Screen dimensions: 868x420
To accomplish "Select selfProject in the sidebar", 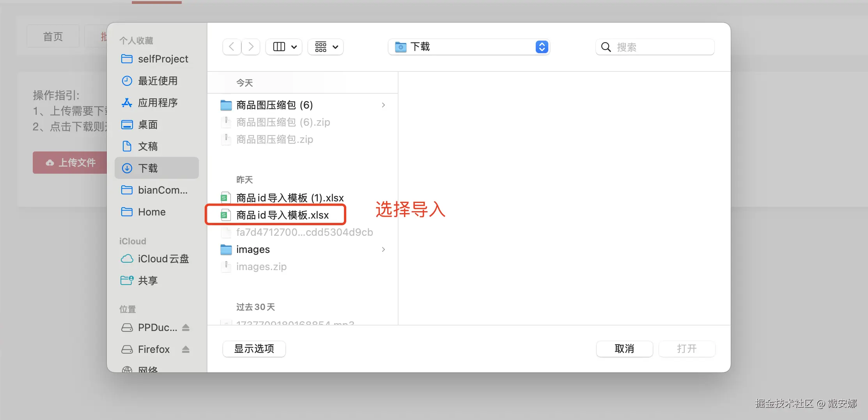I will [157, 59].
